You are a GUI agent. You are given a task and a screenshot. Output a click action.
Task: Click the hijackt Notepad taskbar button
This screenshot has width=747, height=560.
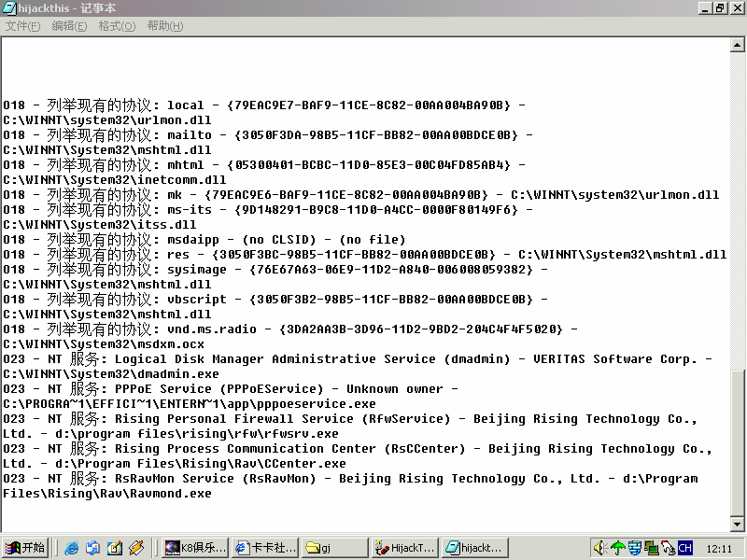pyautogui.click(x=475, y=548)
